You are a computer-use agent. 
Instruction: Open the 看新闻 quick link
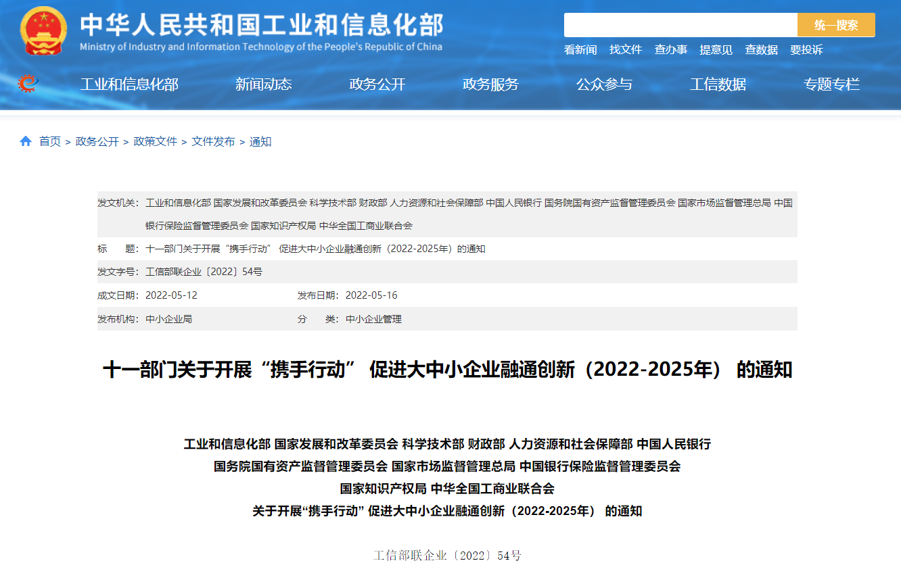pyautogui.click(x=580, y=49)
